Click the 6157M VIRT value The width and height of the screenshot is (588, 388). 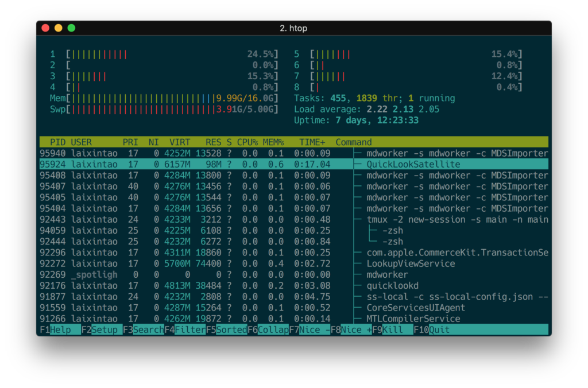[x=177, y=164]
